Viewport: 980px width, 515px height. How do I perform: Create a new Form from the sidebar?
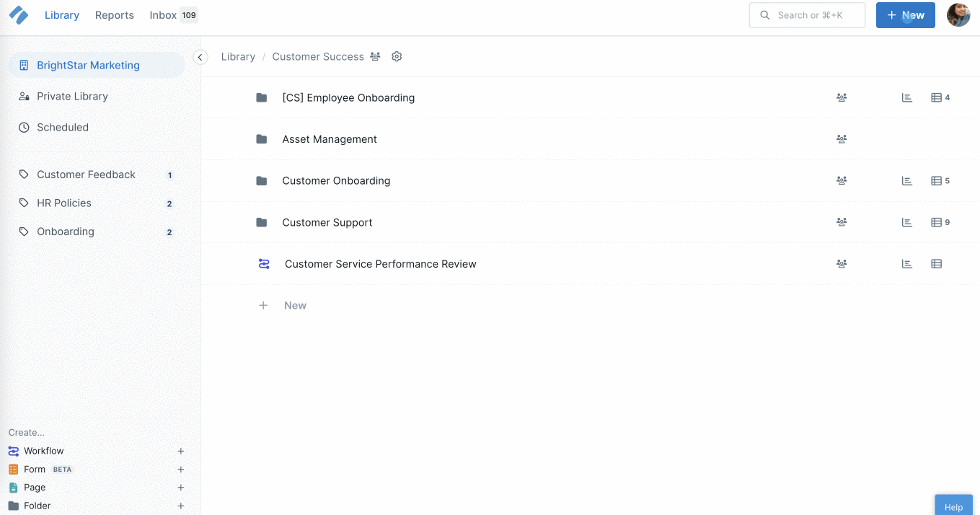click(x=35, y=469)
